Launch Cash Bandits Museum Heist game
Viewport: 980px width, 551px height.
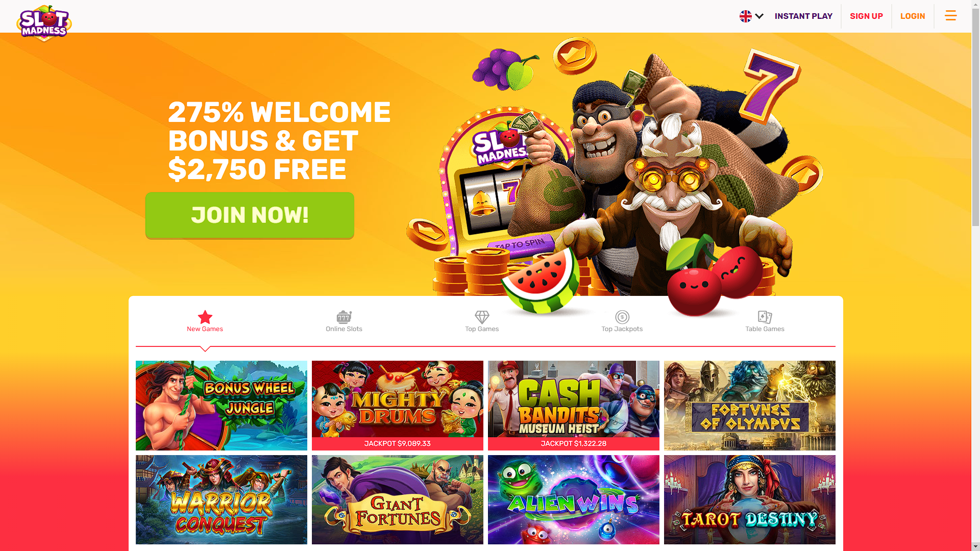[574, 406]
